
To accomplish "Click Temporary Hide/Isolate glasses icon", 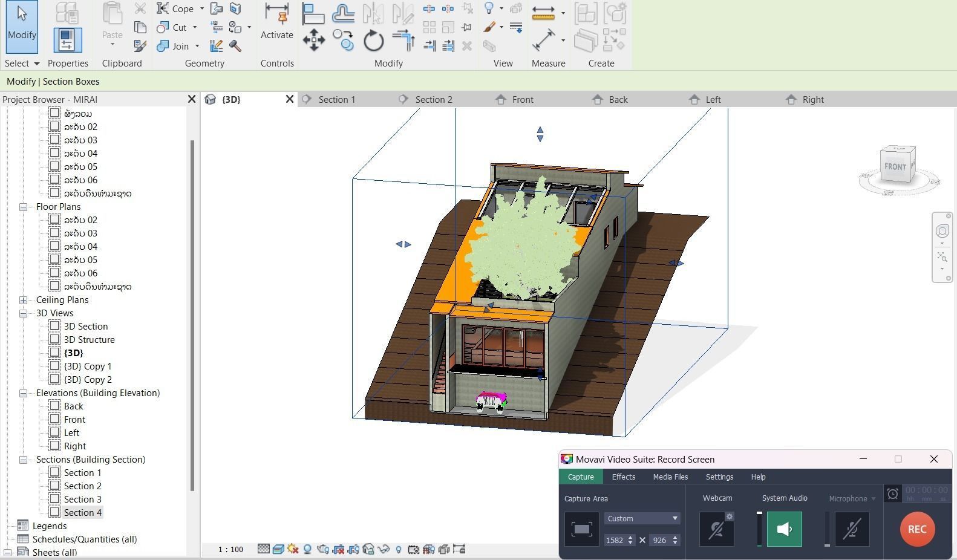I will point(384,549).
